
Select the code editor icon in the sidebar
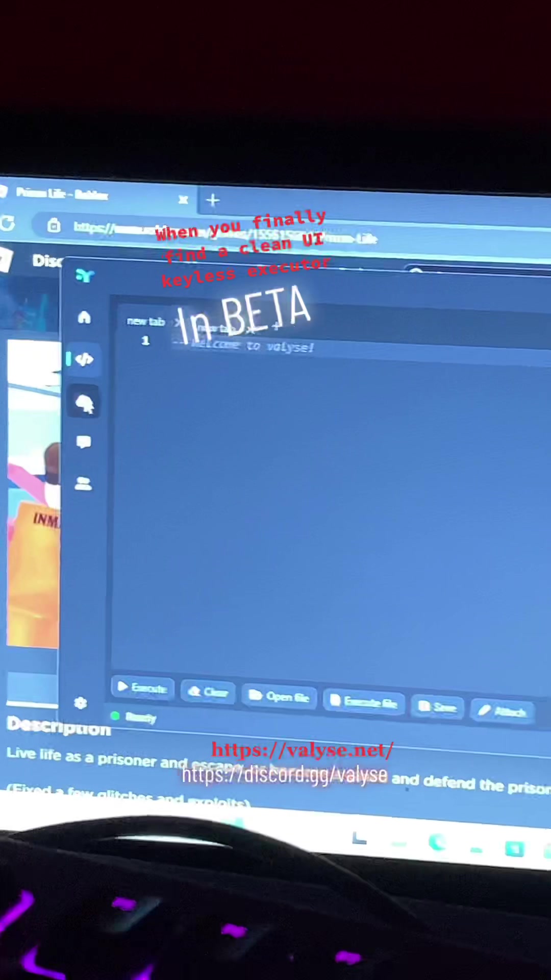[84, 359]
